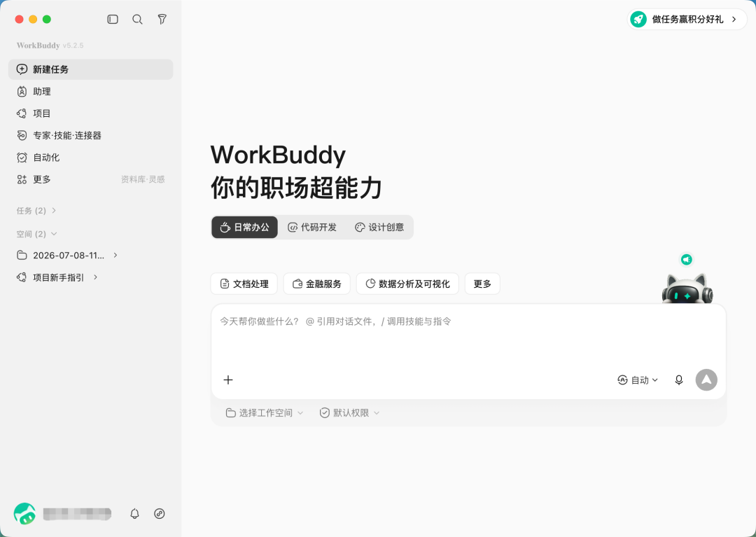
Task: Click the pin/cleanup icon in top toolbar
Action: point(162,20)
